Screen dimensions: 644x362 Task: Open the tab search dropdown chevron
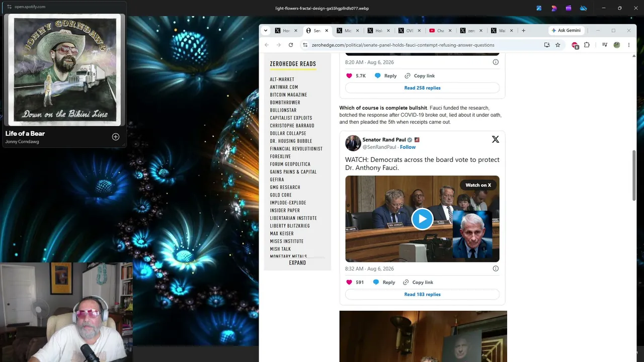click(x=266, y=31)
